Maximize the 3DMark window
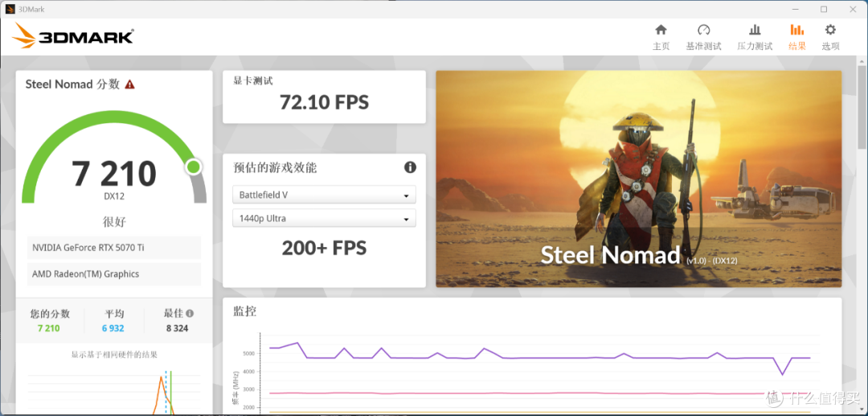868x416 pixels. 824,10
